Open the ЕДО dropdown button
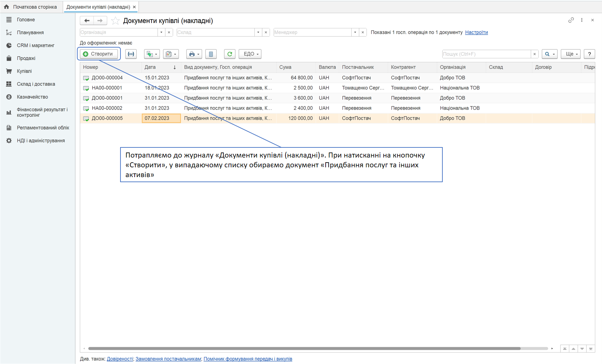Screen dimensions: 602x364 [250, 54]
